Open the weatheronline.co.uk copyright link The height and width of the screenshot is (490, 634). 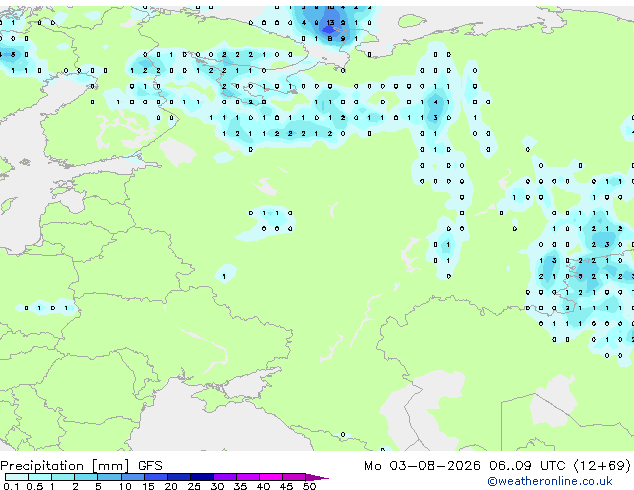[550, 481]
